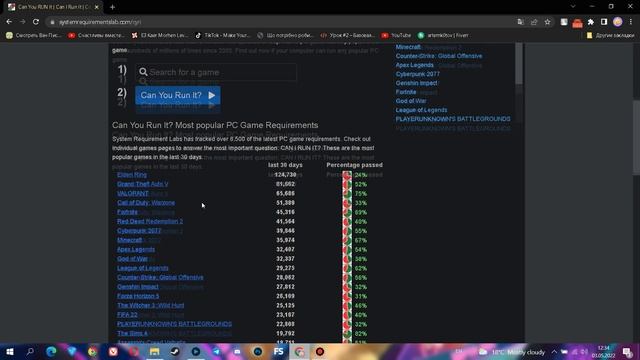Open the Windows Start menu
640x360 pixels.
[9, 351]
